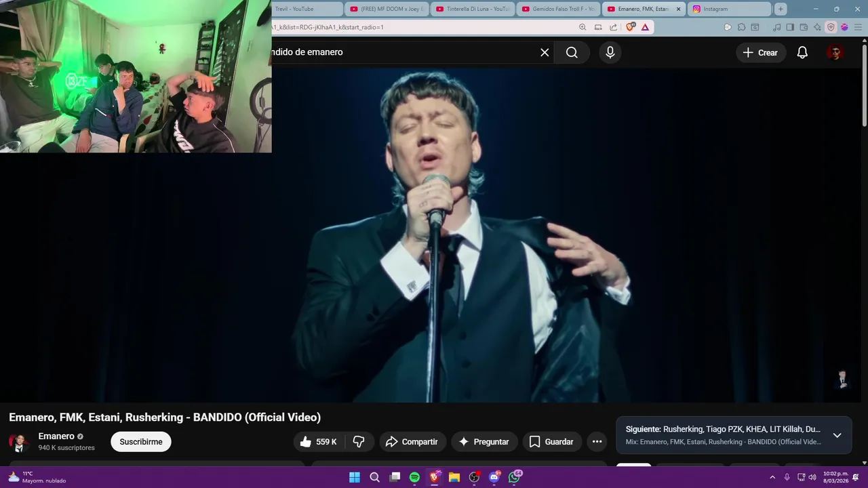This screenshot has height=488, width=868.
Task: Switch to the Tinterella Di Luna tab
Action: point(472,9)
